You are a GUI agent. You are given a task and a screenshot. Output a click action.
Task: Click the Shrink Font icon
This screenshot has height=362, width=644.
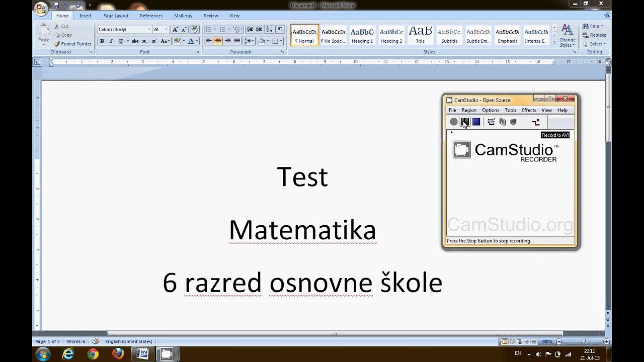pos(184,30)
